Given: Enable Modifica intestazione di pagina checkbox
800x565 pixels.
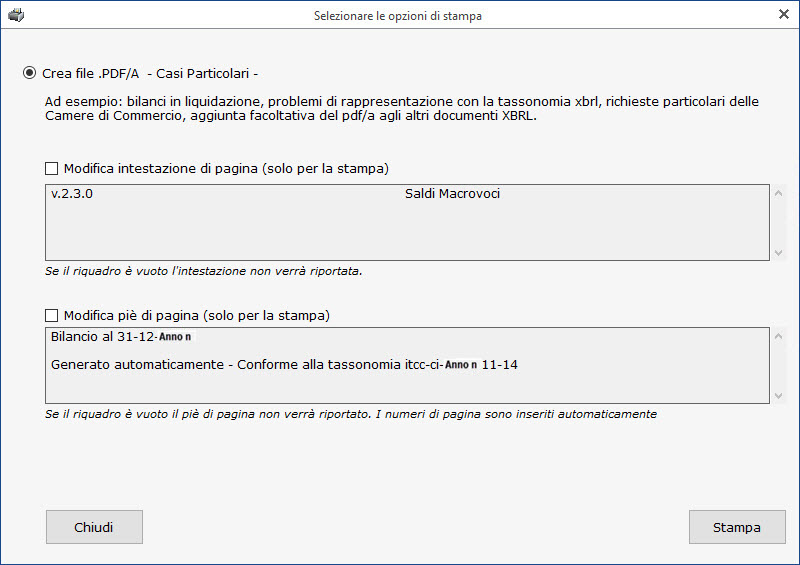Looking at the screenshot, I should (52, 168).
